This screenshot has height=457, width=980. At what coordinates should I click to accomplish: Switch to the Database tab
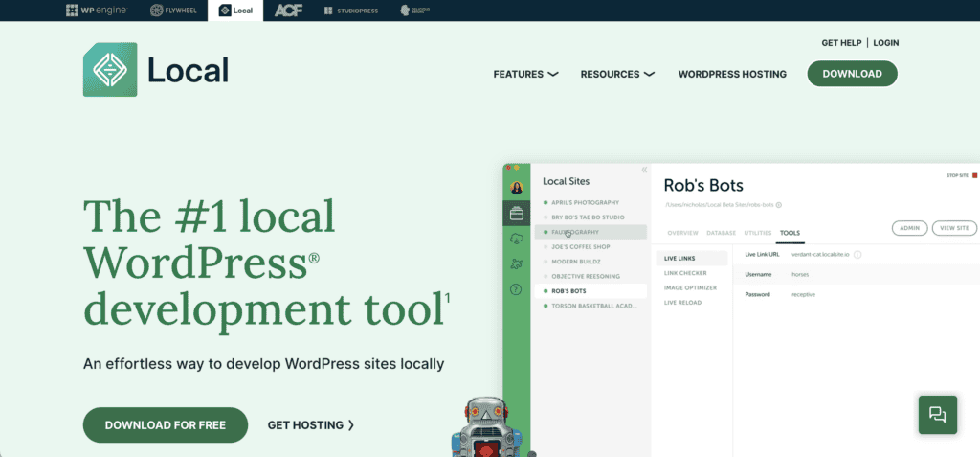(721, 233)
